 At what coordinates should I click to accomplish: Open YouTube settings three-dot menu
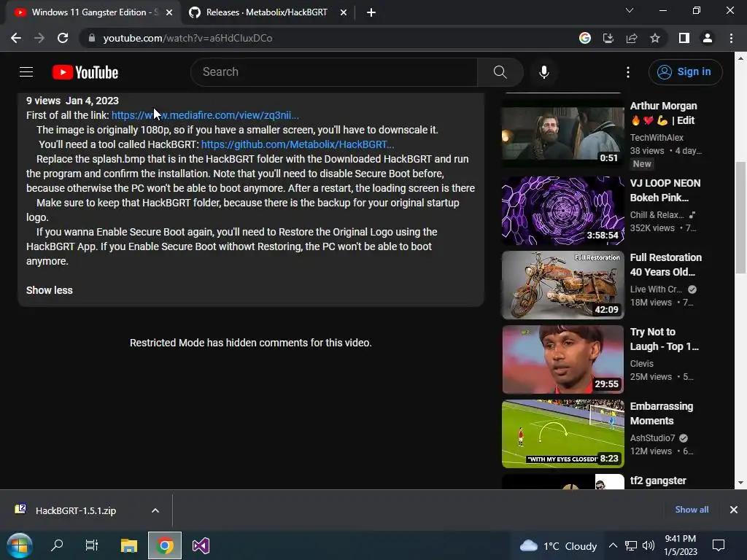[x=628, y=72]
